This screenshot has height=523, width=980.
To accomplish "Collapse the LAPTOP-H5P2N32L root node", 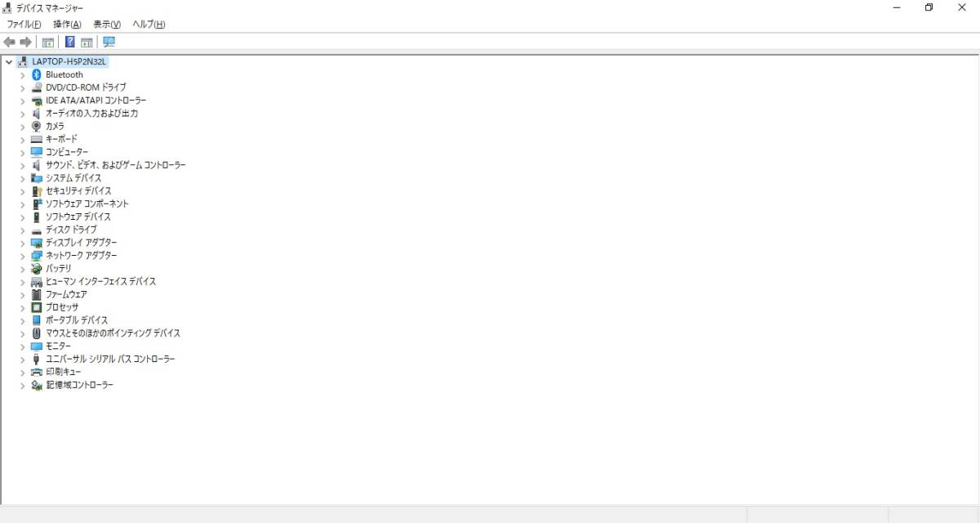I will click(x=8, y=61).
